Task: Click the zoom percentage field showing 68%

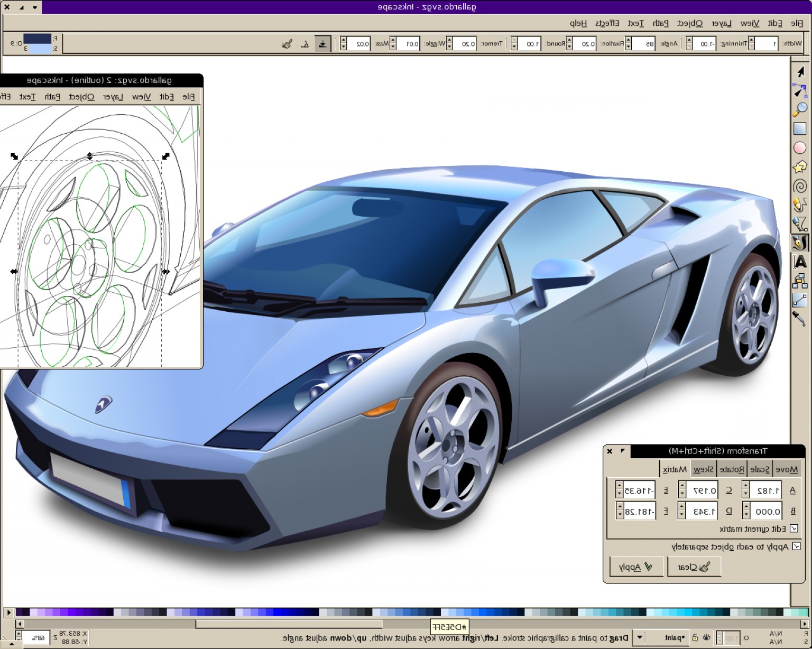Action: pyautogui.click(x=36, y=637)
